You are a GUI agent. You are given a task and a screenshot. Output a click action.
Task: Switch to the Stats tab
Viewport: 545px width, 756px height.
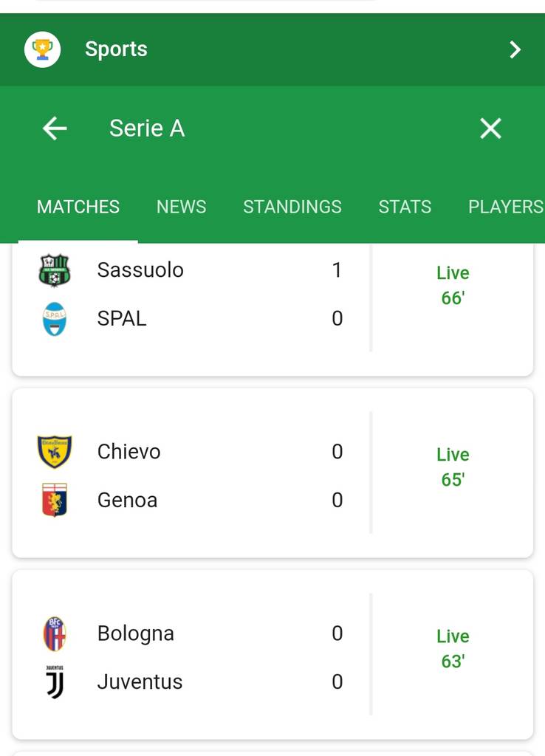(405, 207)
